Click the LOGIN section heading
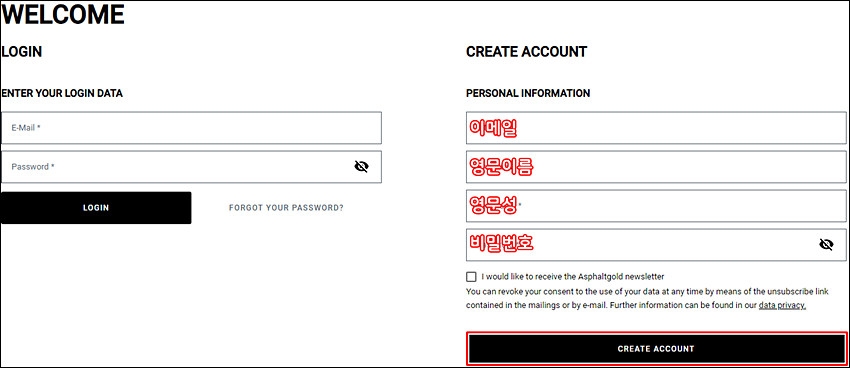This screenshot has height=368, width=850. coord(22,52)
